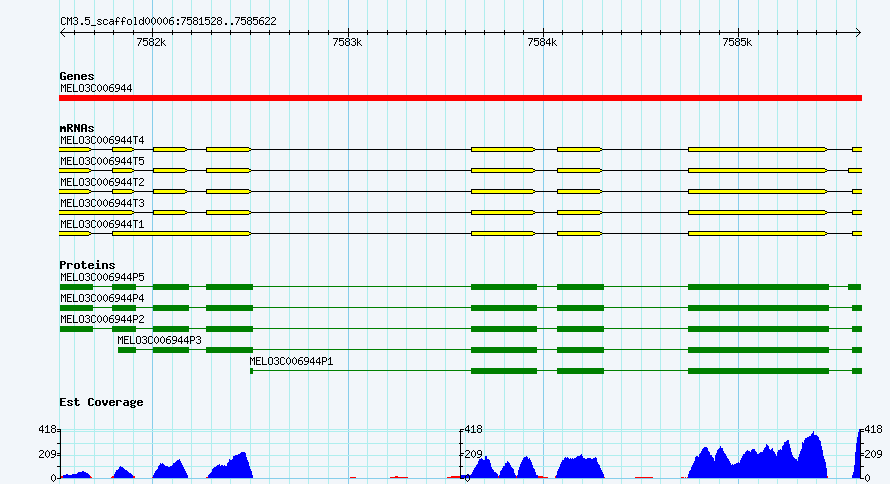
Task: Click the longest CDS block of MELO3C006944P5
Action: (758, 287)
